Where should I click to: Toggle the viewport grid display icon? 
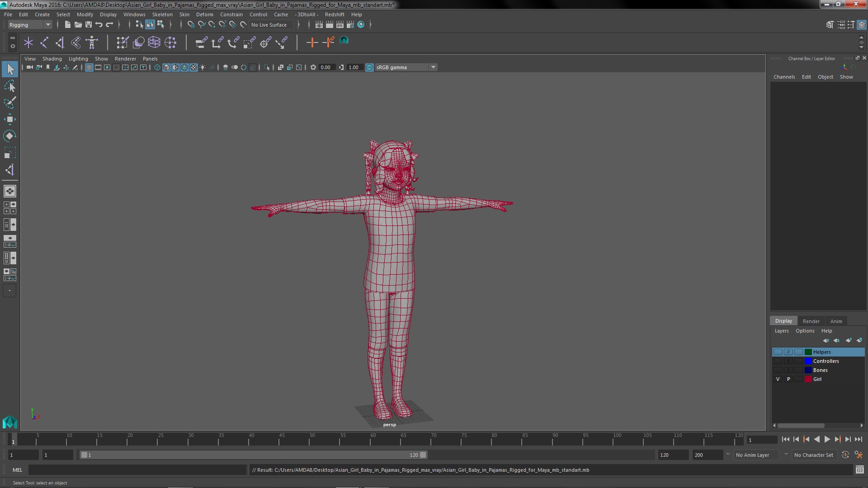[x=89, y=67]
